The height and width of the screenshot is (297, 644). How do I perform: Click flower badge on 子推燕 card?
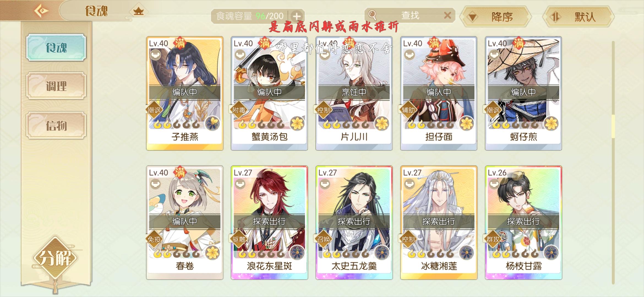(212, 123)
